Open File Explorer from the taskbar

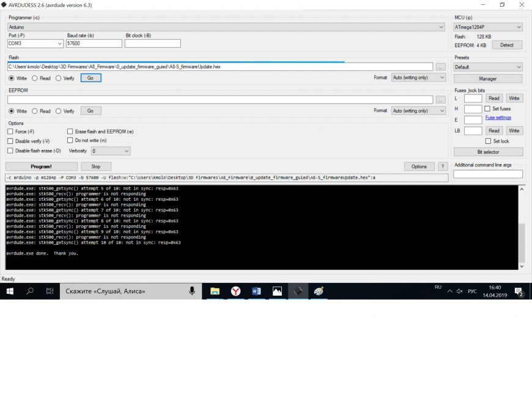215,291
